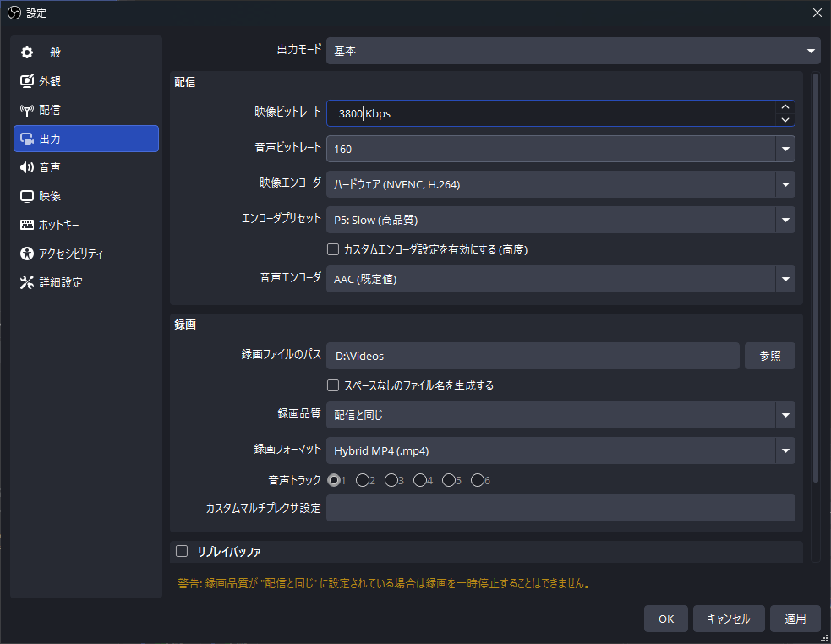Open the 音声ビットレート dropdown showing 160
This screenshot has height=644, width=831.
tap(560, 149)
